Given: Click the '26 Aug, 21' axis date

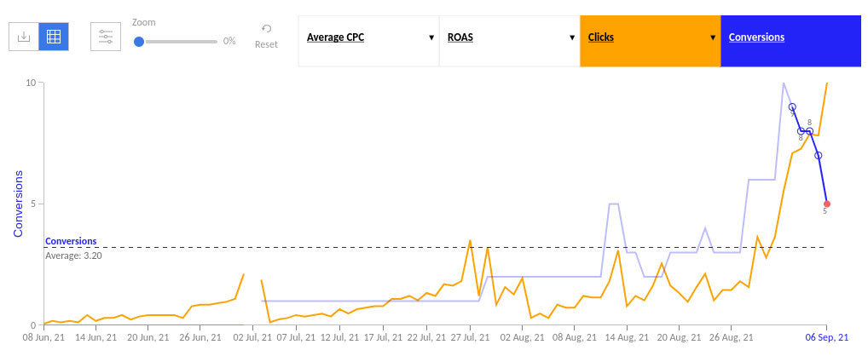Looking at the screenshot, I should [731, 336].
